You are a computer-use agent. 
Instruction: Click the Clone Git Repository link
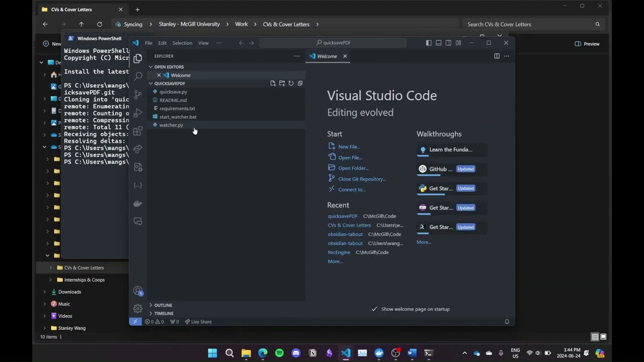pos(362,179)
